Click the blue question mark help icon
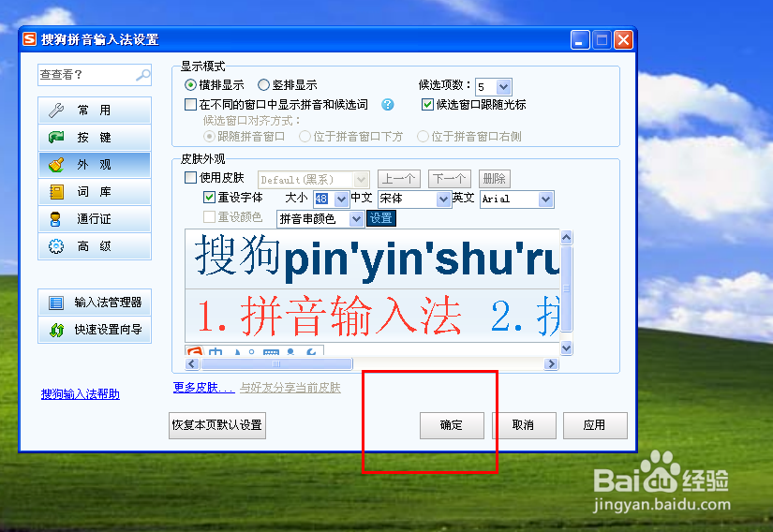The width and height of the screenshot is (773, 532). pos(388,104)
